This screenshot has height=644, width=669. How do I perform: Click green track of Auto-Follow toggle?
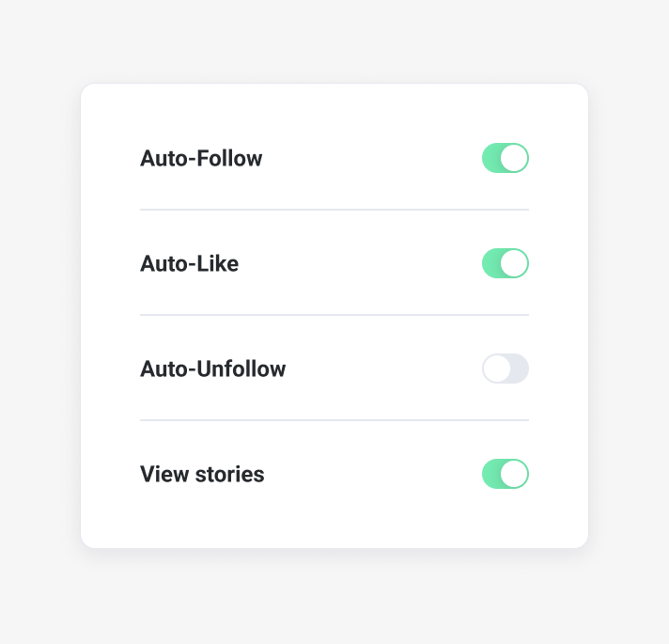490,158
